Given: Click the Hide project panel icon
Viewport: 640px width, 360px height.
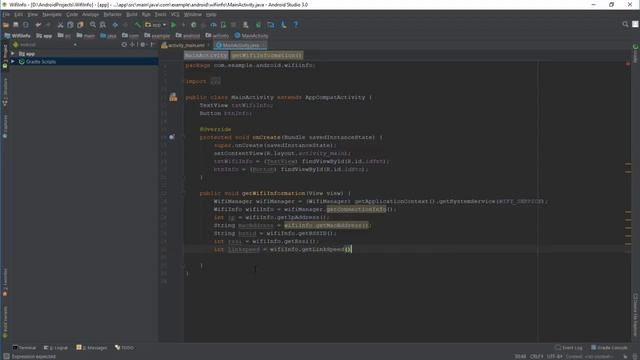Looking at the screenshot, I should click(152, 44).
